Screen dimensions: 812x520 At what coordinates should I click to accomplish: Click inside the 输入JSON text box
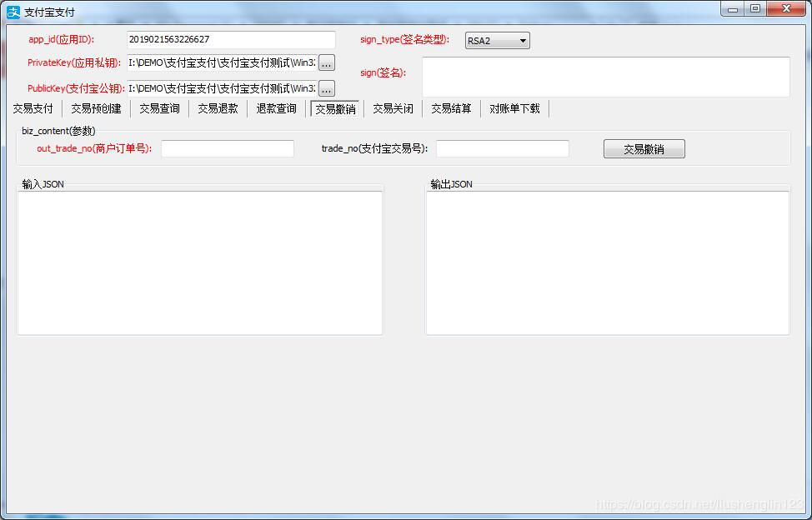click(x=200, y=262)
